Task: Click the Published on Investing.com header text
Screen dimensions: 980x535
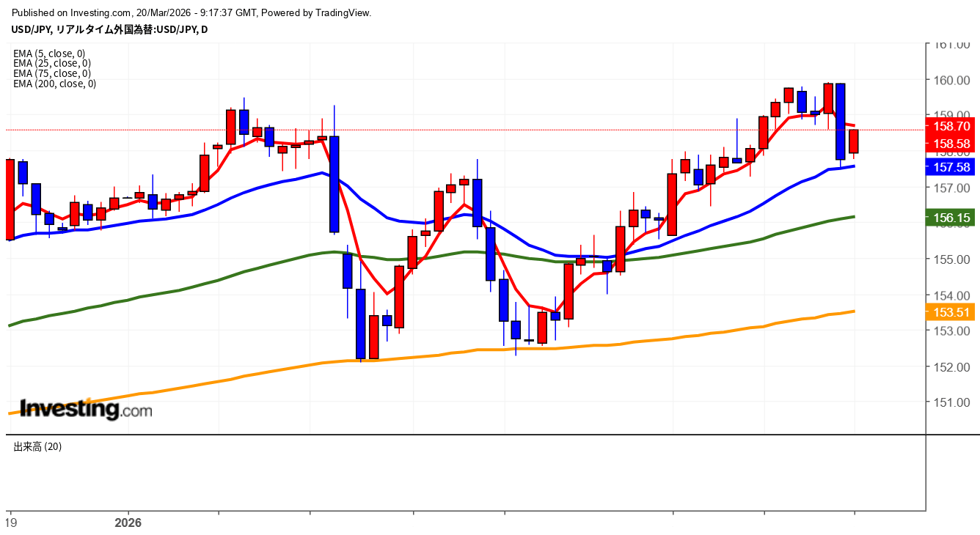Action: click(x=192, y=12)
